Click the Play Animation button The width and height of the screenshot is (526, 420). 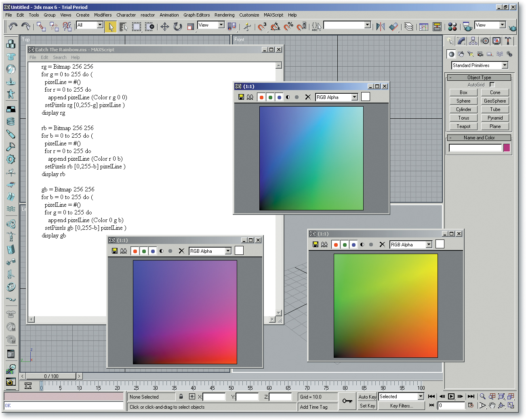coord(451,396)
